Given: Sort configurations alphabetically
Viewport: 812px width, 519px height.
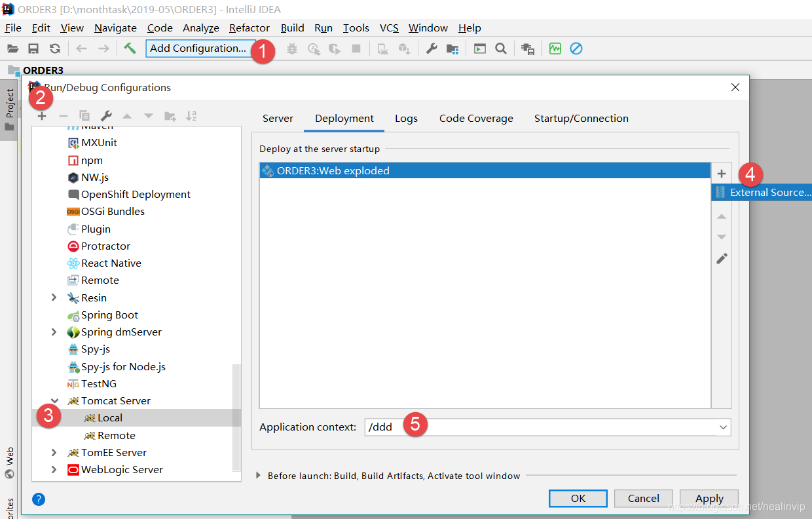Looking at the screenshot, I should pyautogui.click(x=191, y=116).
